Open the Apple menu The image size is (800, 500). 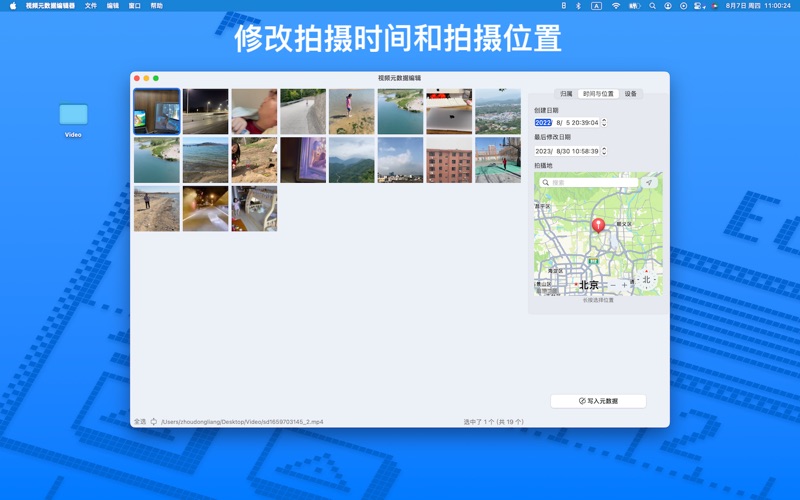coord(13,5)
